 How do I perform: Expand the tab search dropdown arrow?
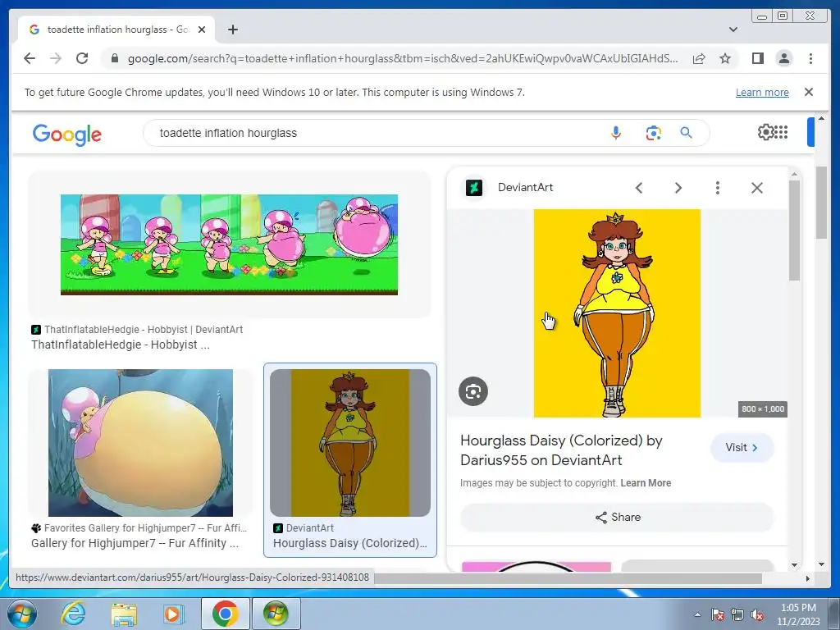(x=733, y=30)
